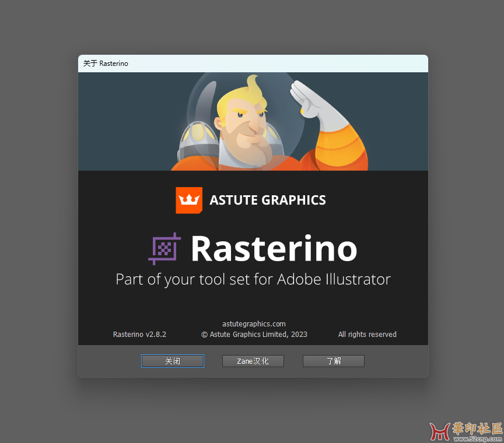Click the astutegraphics.com text
The image size is (504, 443).
[254, 324]
